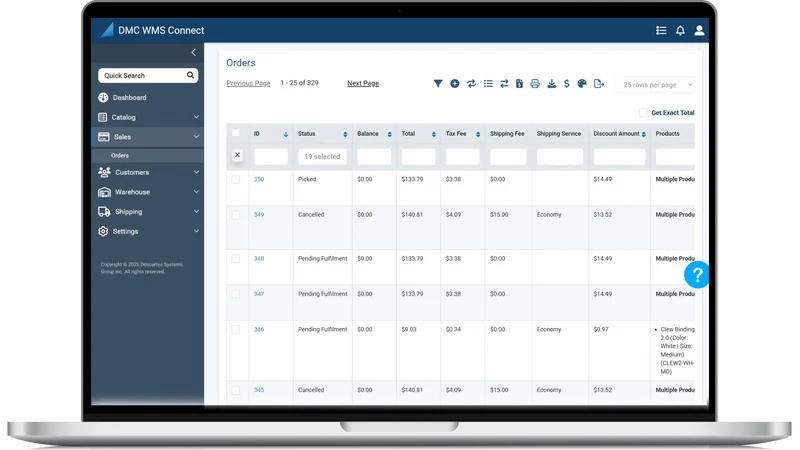Check the box for order 349
Viewport: 800px width, 450px height.
[x=236, y=215]
